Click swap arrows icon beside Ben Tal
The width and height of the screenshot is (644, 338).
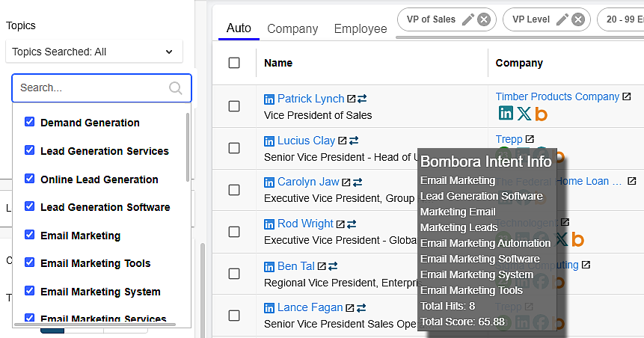pos(333,266)
